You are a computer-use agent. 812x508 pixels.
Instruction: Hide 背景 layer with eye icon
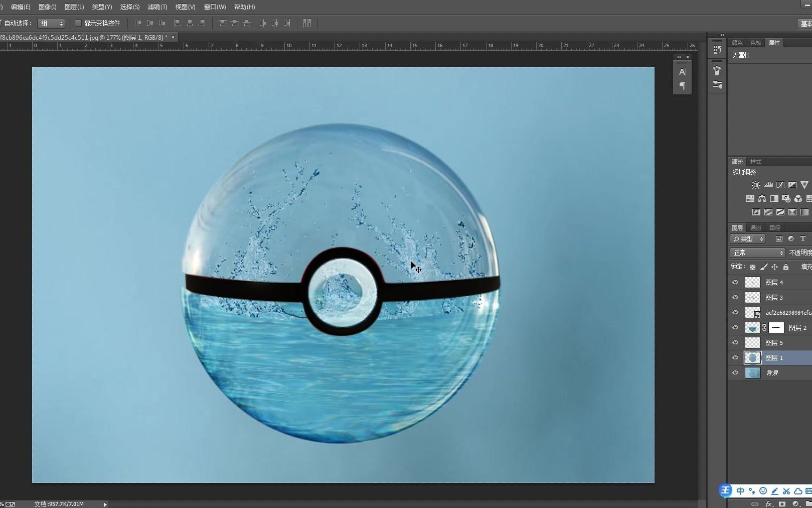coord(735,373)
